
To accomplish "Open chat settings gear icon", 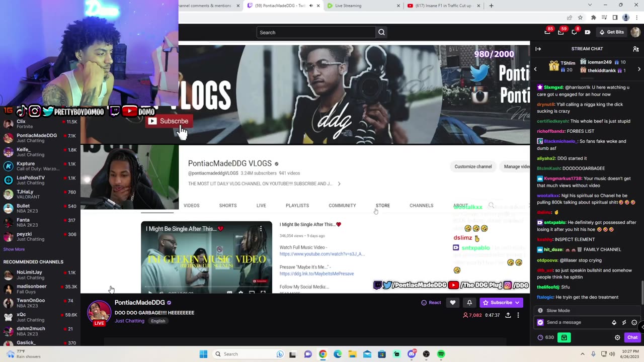I will pyautogui.click(x=617, y=337).
